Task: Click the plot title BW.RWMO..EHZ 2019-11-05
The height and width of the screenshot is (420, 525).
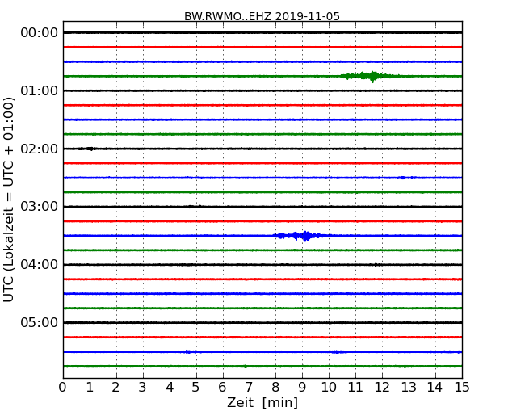Action: tap(262, 16)
